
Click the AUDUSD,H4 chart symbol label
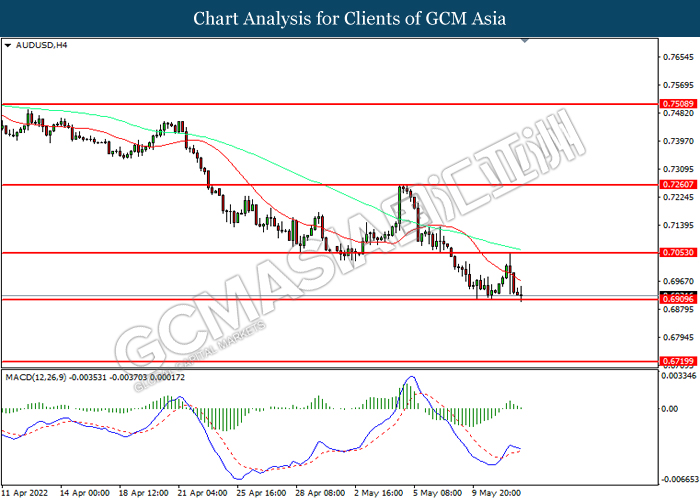pyautogui.click(x=41, y=45)
